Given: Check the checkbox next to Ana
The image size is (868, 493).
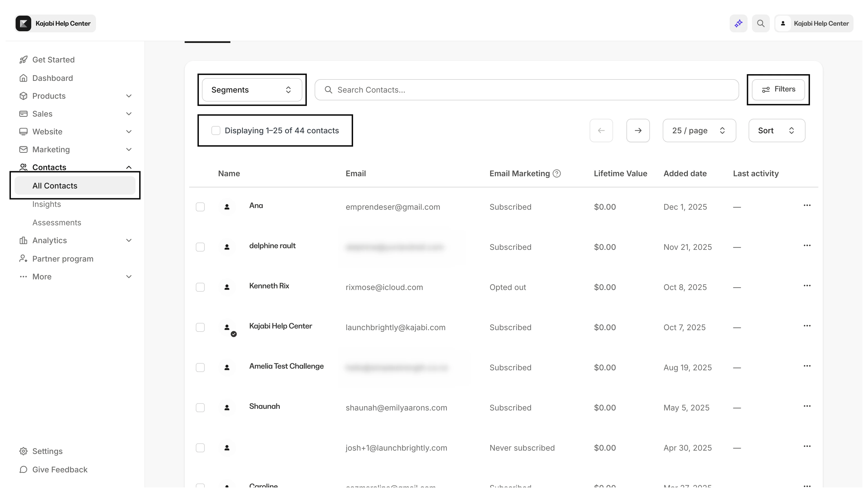Looking at the screenshot, I should coord(200,207).
